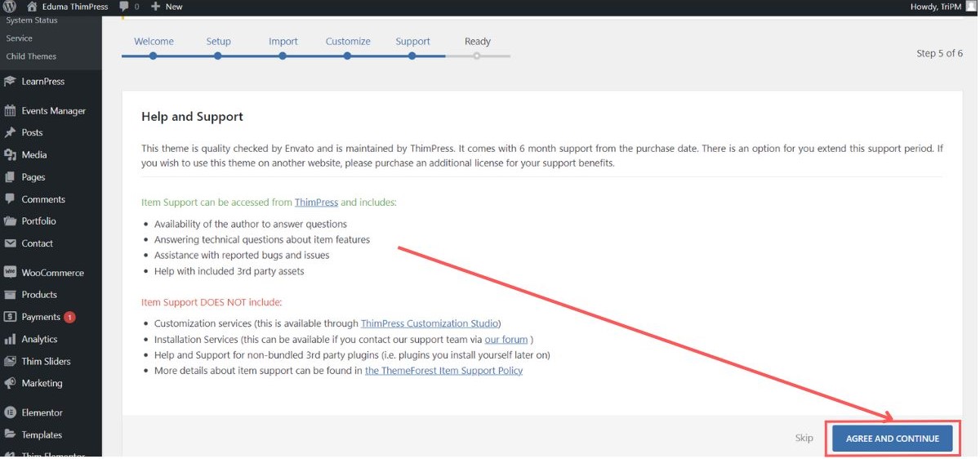Open the ThimPress Customization Studio link
Viewport: 980px width, 459px height.
[430, 323]
